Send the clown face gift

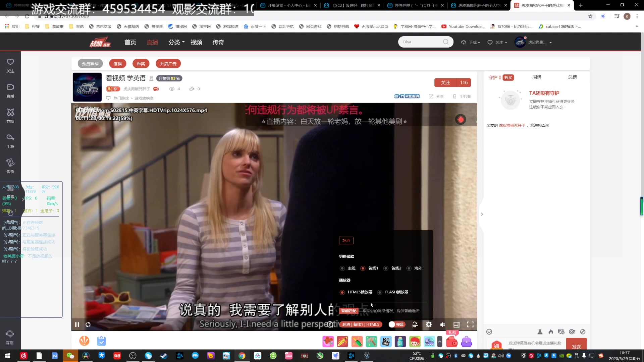coord(415,342)
